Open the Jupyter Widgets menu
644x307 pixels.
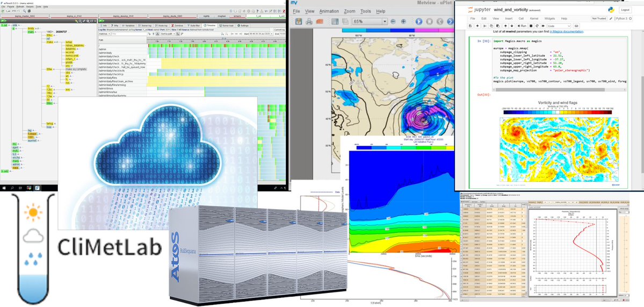coord(549,18)
